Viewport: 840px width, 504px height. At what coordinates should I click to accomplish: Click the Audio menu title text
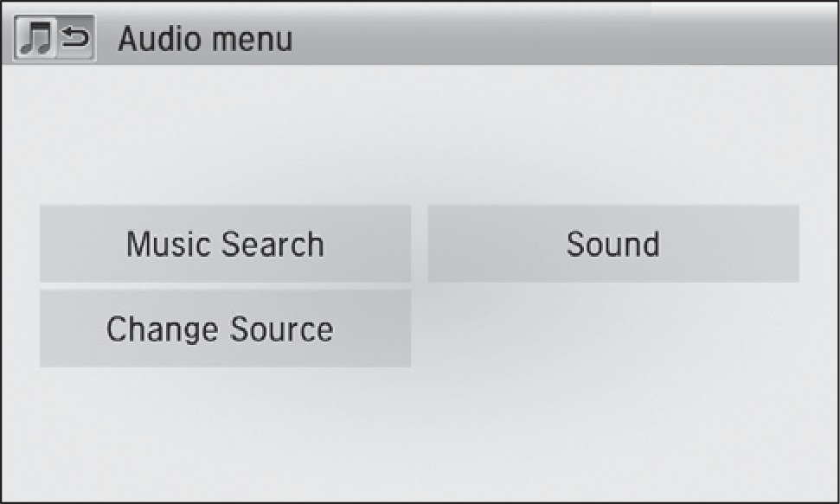[x=205, y=40]
